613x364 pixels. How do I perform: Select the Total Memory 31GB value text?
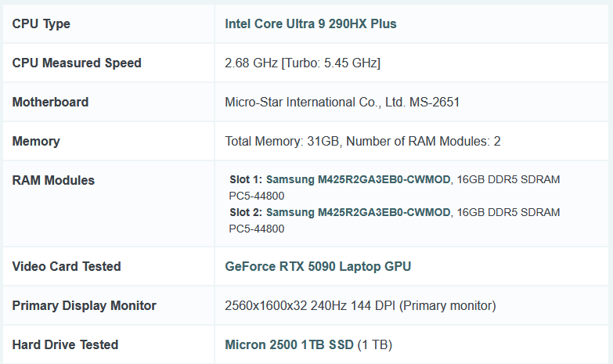coord(362,141)
